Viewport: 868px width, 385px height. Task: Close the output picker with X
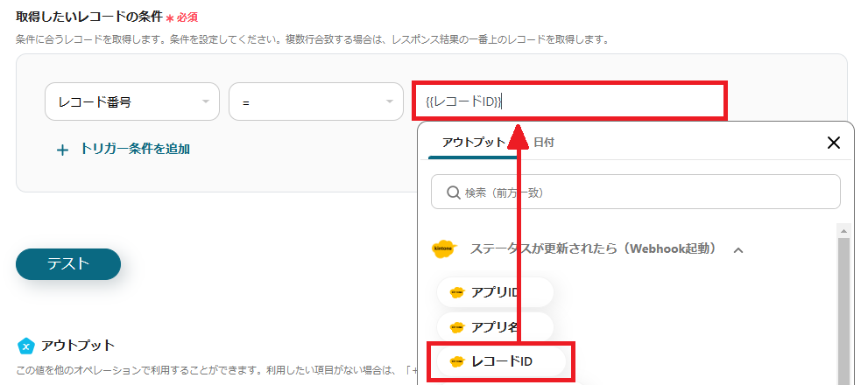click(x=833, y=143)
